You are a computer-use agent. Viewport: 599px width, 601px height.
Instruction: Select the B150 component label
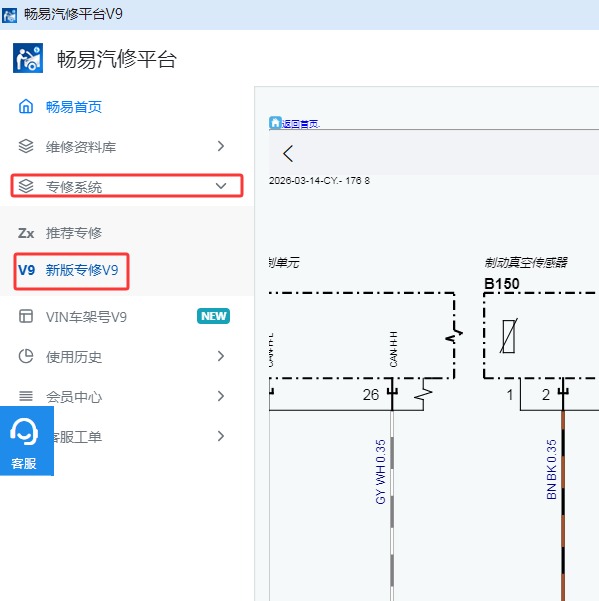[502, 284]
